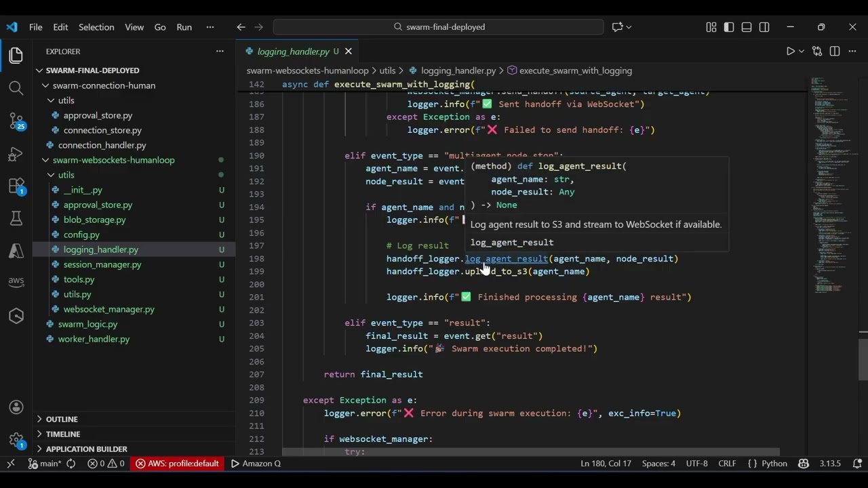This screenshot has height=488, width=868.
Task: Open Customize Layout icon
Action: pos(711,27)
